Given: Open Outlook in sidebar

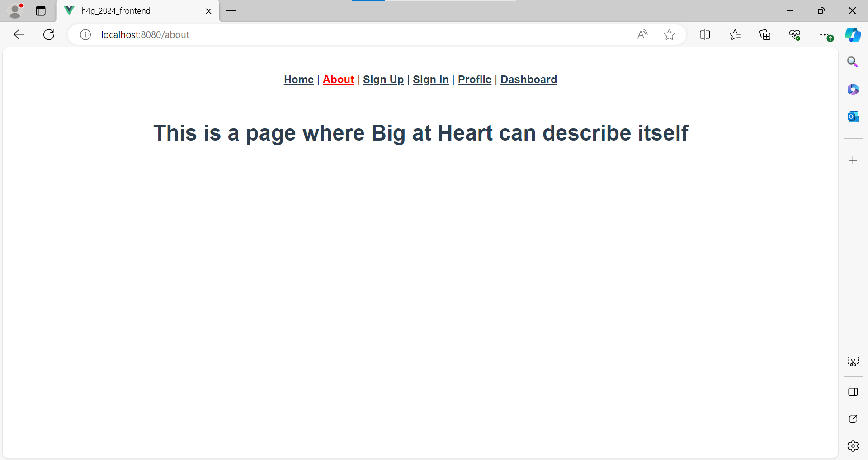Looking at the screenshot, I should (853, 117).
